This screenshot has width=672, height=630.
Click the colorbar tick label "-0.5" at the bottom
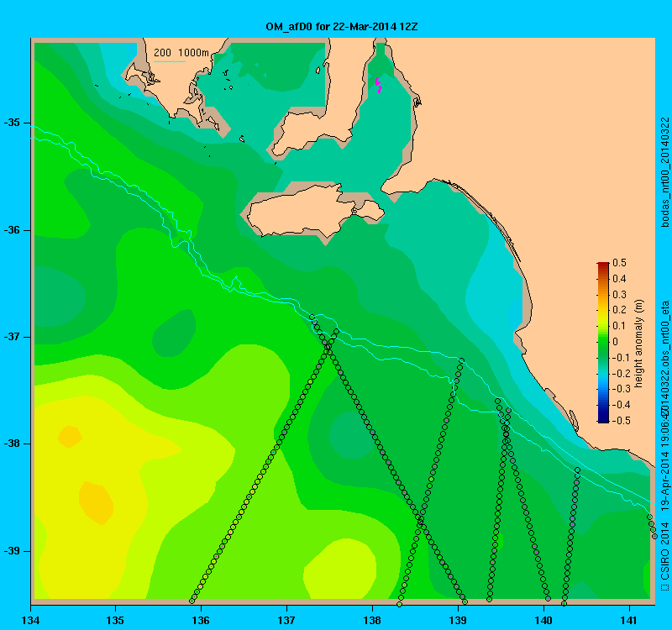click(621, 421)
